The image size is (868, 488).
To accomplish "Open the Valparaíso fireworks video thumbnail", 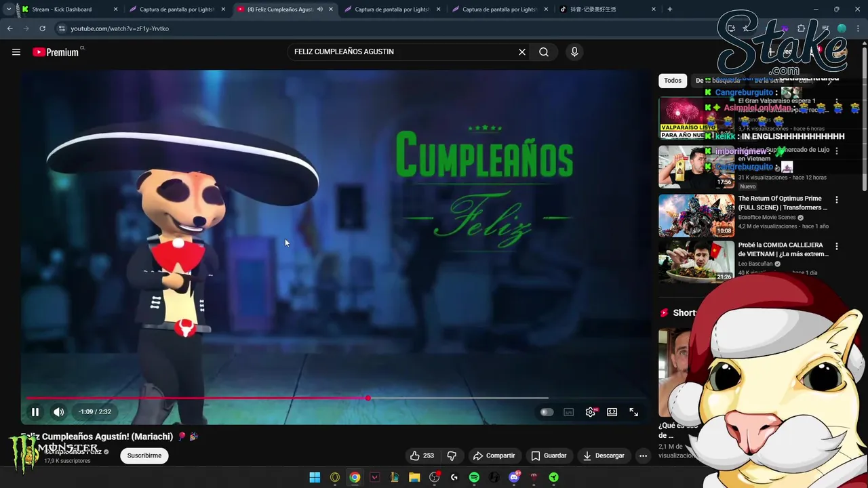I will click(696, 118).
